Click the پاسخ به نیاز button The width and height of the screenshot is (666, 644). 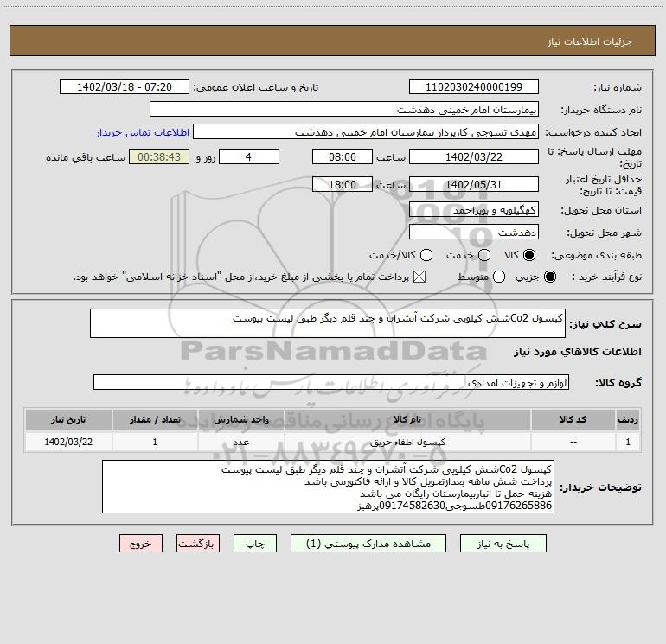[503, 544]
